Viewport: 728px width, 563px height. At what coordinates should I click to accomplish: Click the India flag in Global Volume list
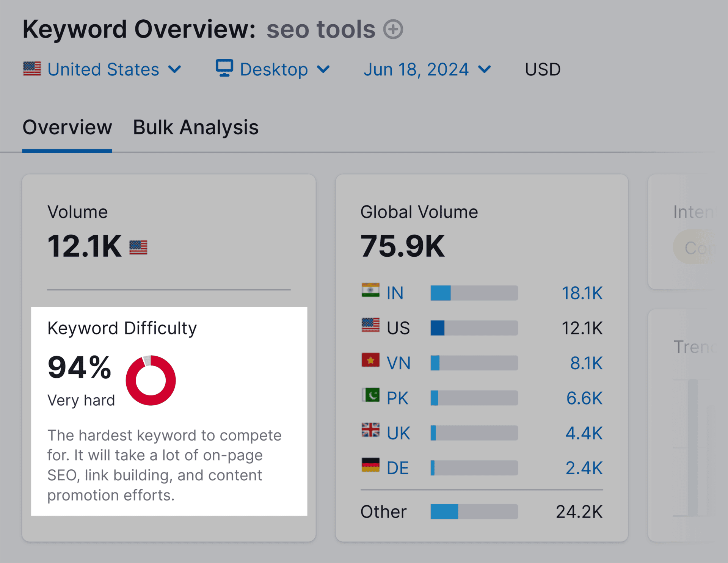(x=370, y=292)
